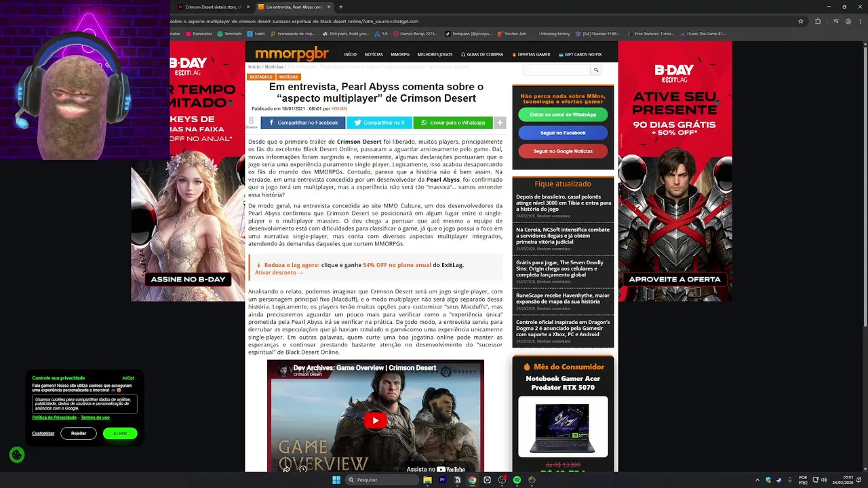
Task: Click the mmorpgbr site logo
Action: [x=292, y=54]
